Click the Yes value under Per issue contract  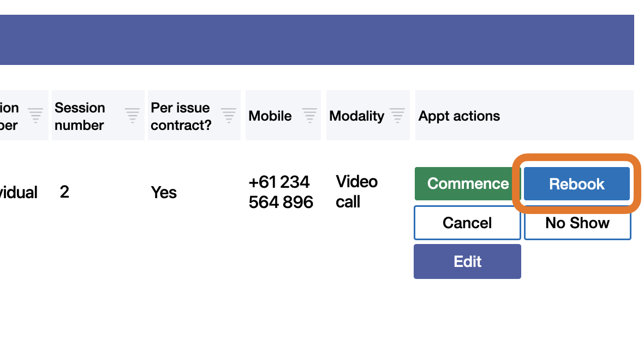tap(164, 193)
